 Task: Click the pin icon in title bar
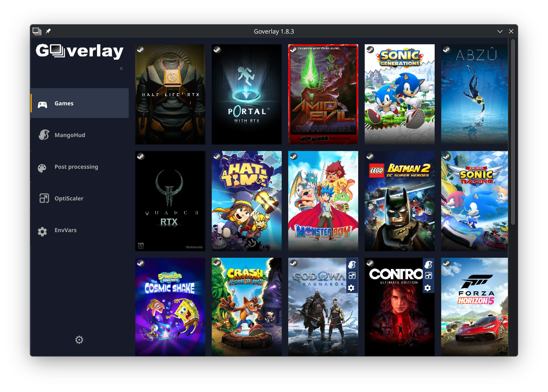click(48, 31)
